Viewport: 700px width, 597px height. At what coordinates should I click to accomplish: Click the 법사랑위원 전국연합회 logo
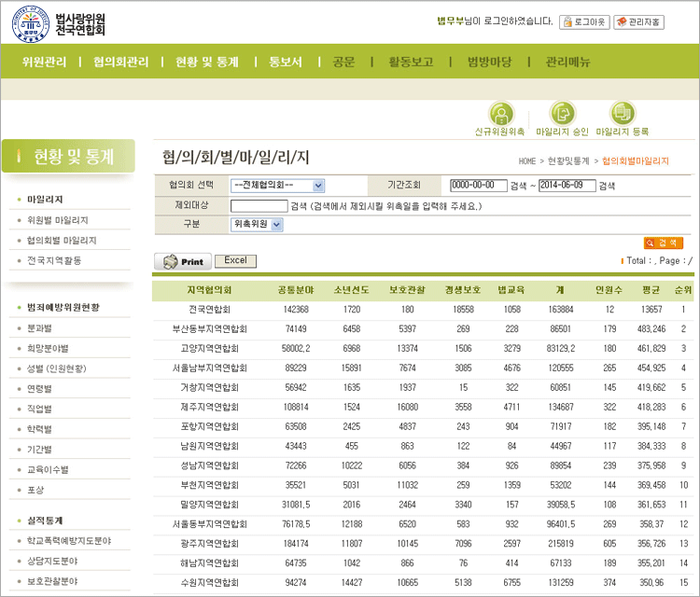(59, 25)
